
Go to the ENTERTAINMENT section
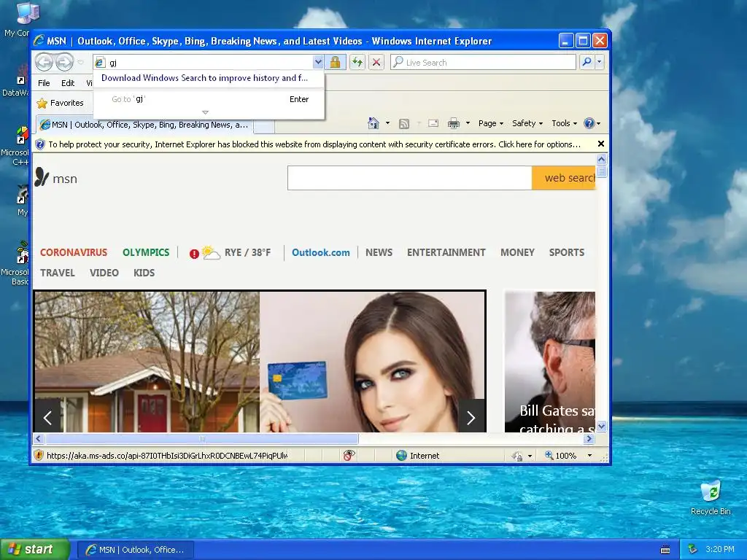coord(446,252)
